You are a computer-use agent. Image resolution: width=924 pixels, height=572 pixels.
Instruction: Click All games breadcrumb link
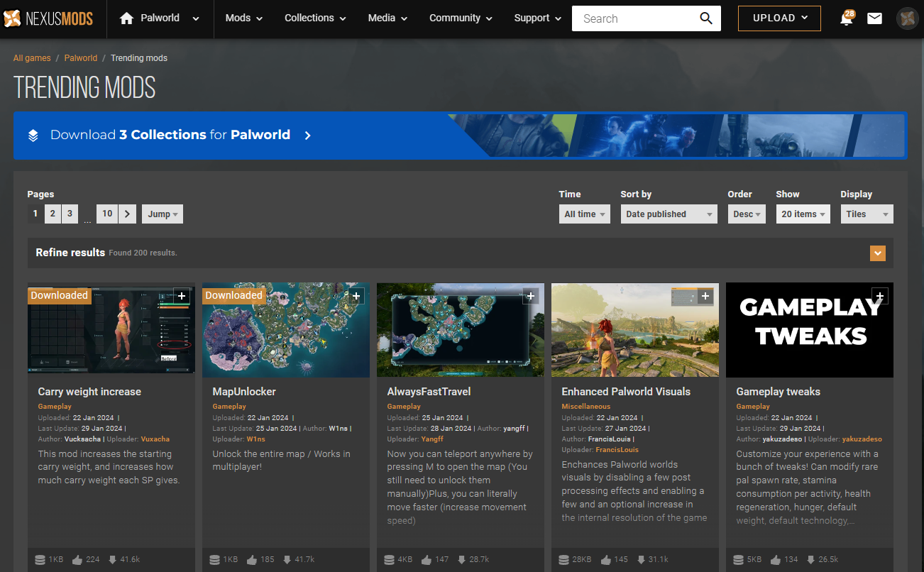(x=32, y=58)
